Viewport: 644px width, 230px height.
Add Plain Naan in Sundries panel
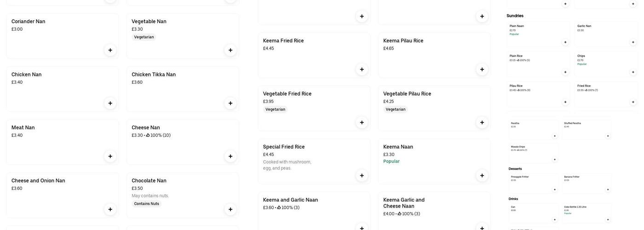[x=565, y=42]
